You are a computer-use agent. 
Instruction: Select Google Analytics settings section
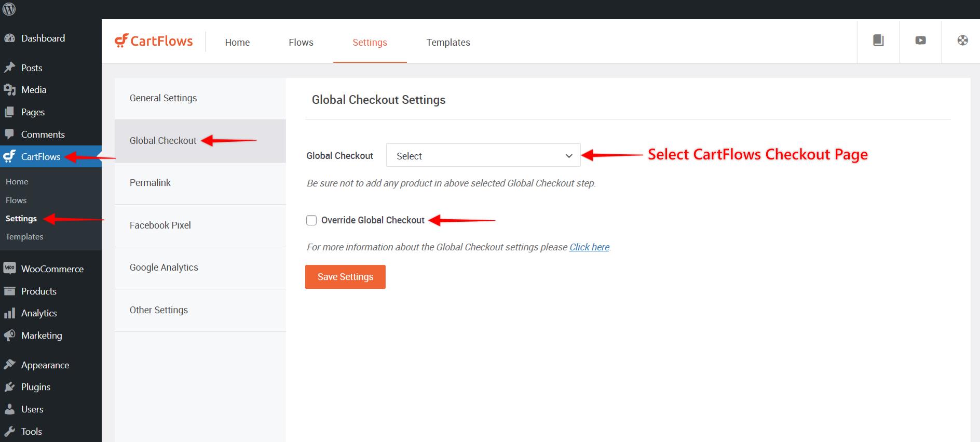(x=164, y=267)
